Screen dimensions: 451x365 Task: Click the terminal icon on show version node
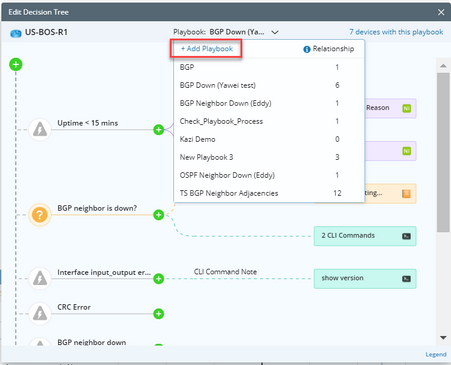406,279
